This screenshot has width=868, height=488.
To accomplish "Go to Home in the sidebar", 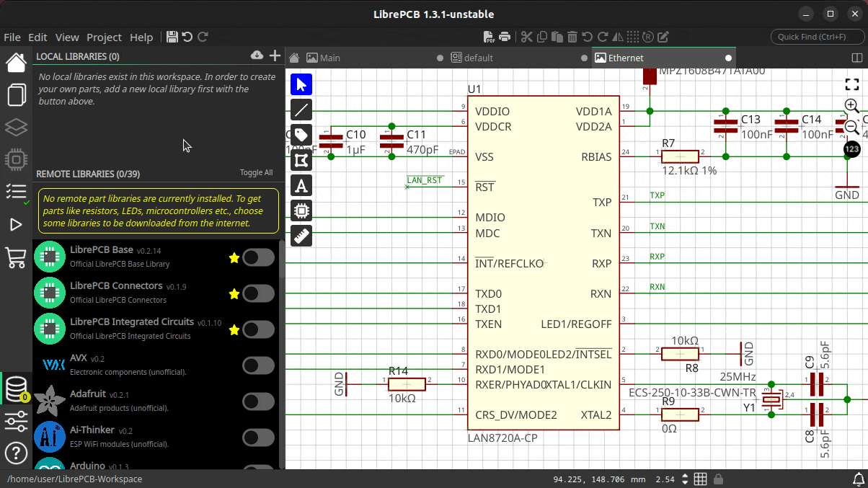I will pos(16,63).
